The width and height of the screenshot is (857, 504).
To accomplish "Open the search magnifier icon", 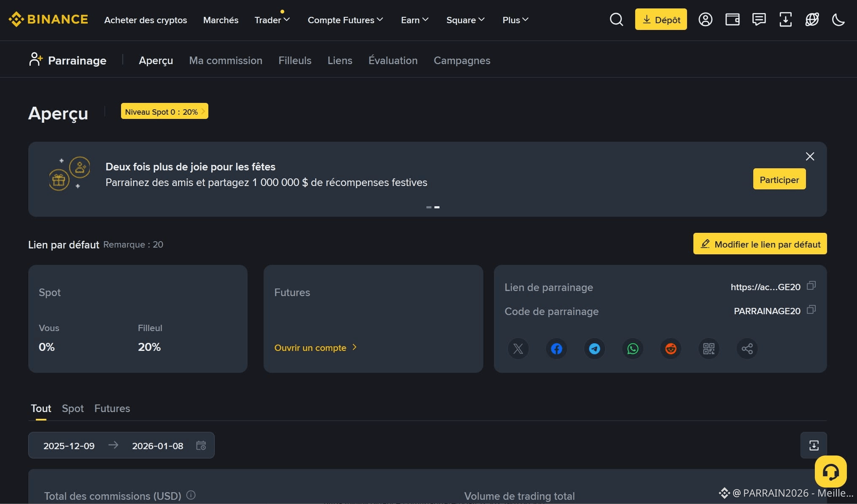I will [616, 19].
